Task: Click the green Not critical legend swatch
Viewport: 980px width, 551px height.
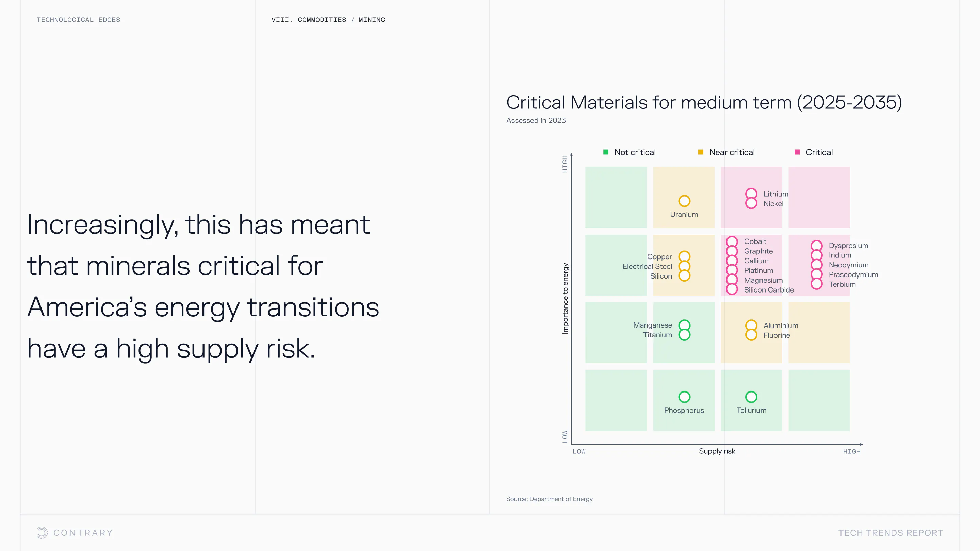Action: pyautogui.click(x=606, y=152)
